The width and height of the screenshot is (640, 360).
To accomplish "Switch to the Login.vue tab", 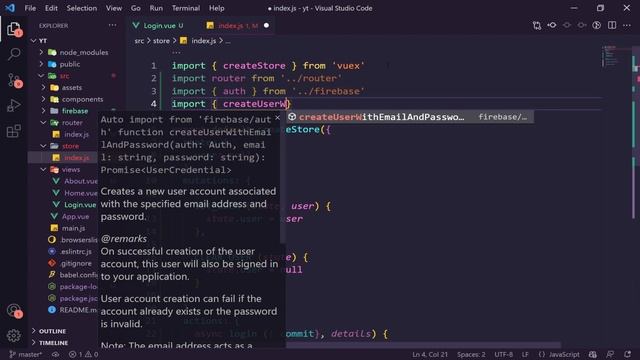I will (159, 26).
